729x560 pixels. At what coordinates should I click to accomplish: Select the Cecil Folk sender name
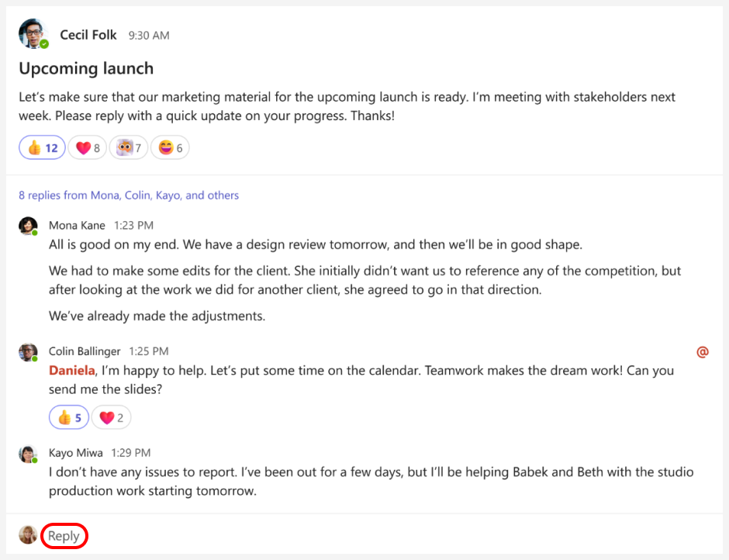click(x=88, y=35)
